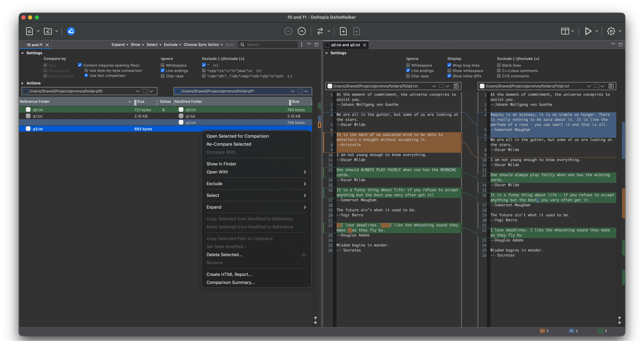Enable Blank lines exclude checkbox
The image size is (644, 361).
(499, 65)
